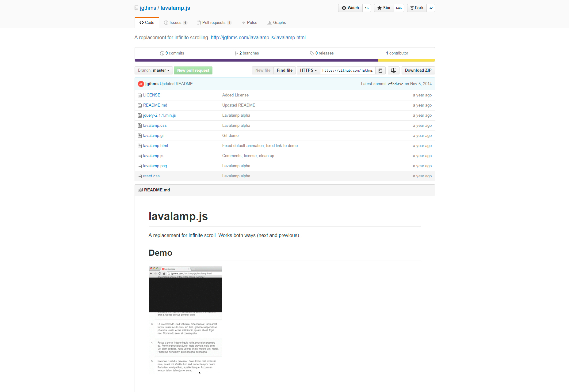Image resolution: width=569 pixels, height=392 pixels.
Task: Open the lavalamp demo URL in description
Action: tap(258, 38)
